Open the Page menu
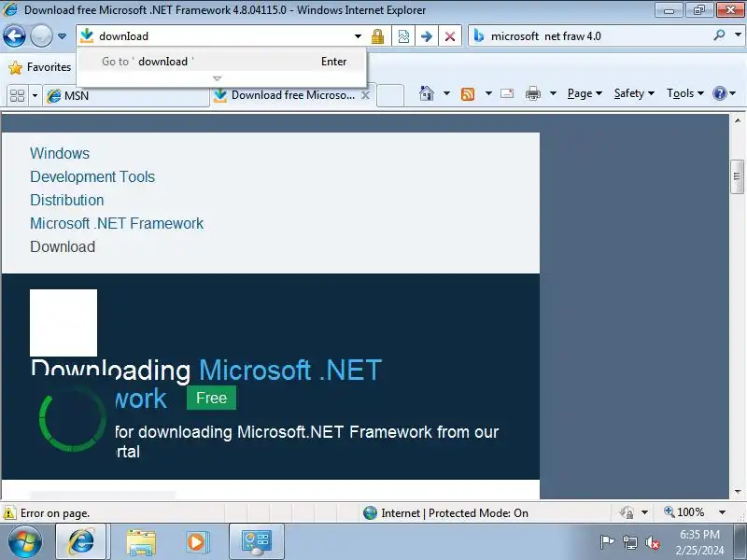 click(585, 93)
